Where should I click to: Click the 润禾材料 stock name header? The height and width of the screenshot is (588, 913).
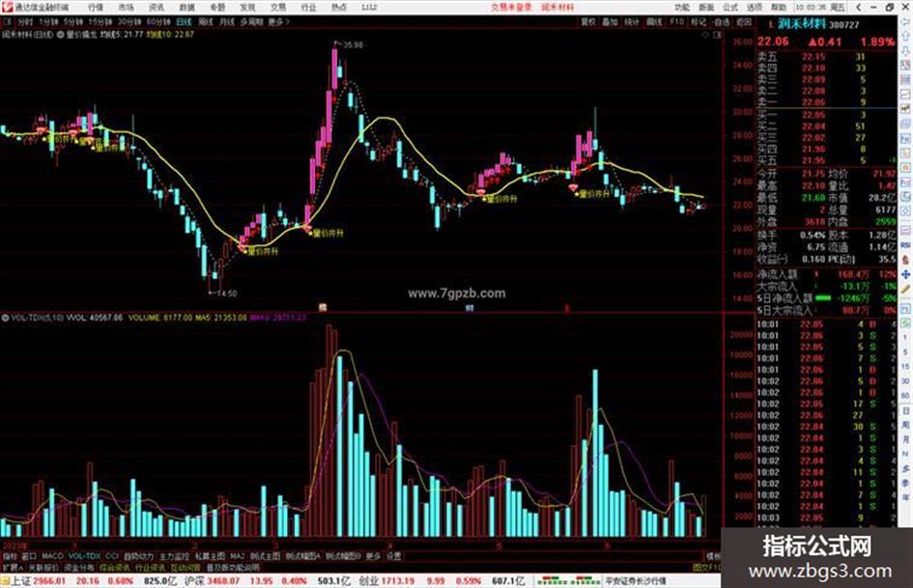tap(802, 24)
